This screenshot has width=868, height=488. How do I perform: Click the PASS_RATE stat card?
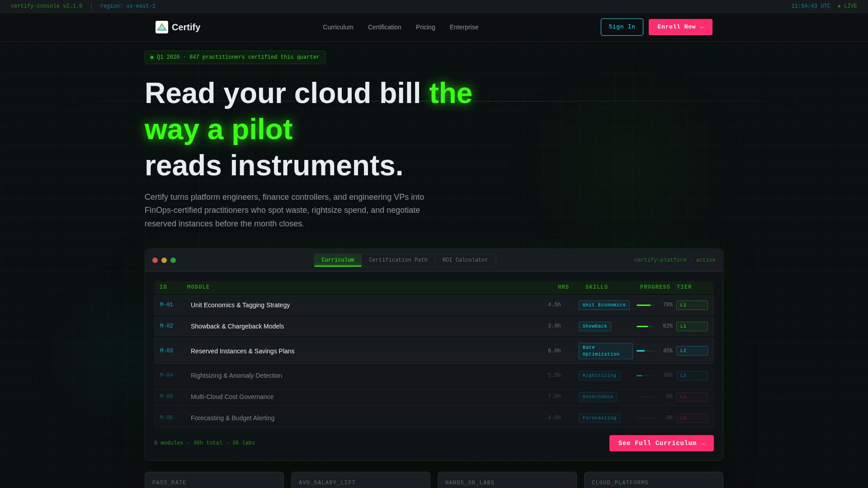(x=214, y=480)
